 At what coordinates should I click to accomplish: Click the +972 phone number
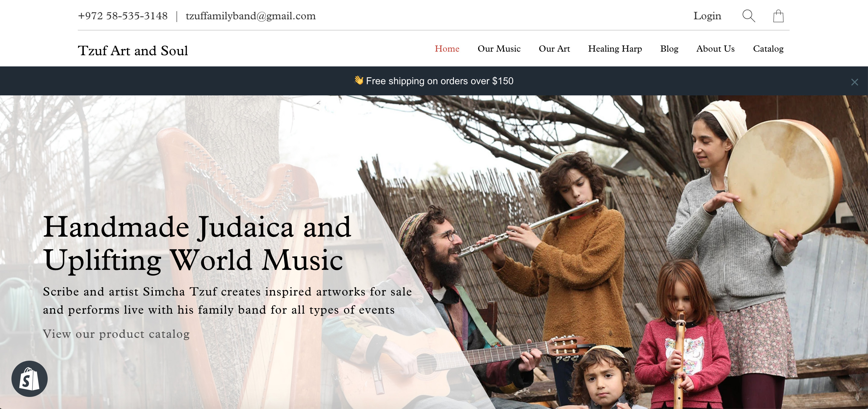(x=123, y=16)
